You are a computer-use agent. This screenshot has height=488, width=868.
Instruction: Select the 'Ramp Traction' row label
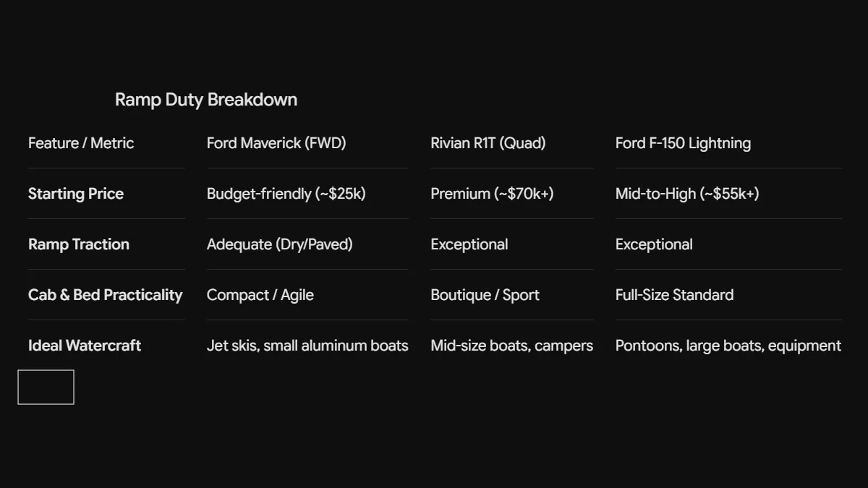pos(79,244)
